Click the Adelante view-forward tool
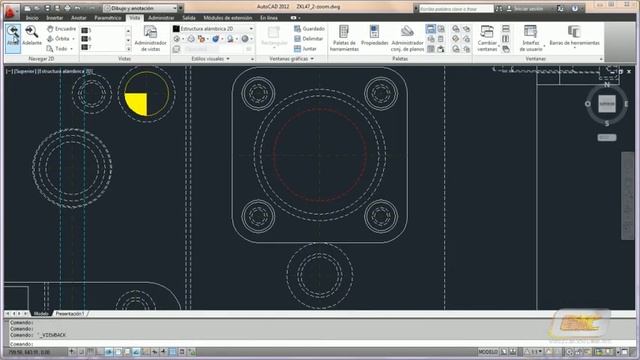Viewport: 640px width, 360px height. 32,36
